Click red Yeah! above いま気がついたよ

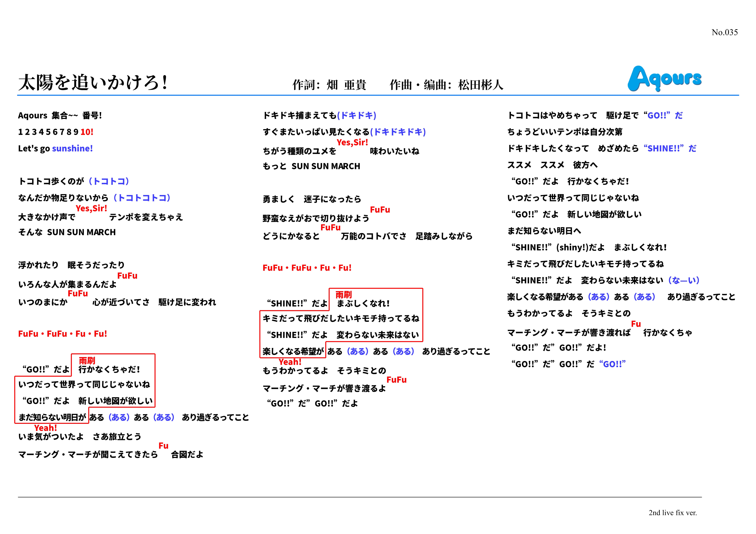[45, 428]
